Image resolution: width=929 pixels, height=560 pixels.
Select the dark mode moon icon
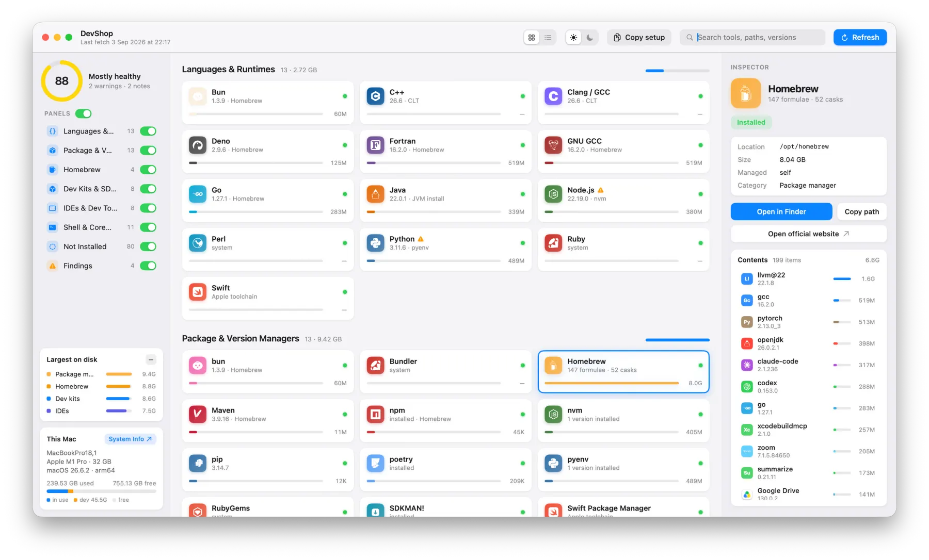[590, 38]
